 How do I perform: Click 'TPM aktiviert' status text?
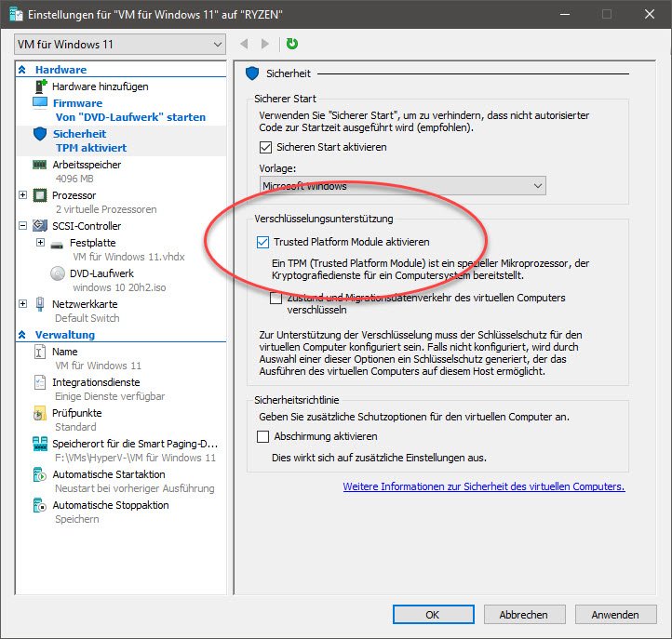pyautogui.click(x=91, y=148)
